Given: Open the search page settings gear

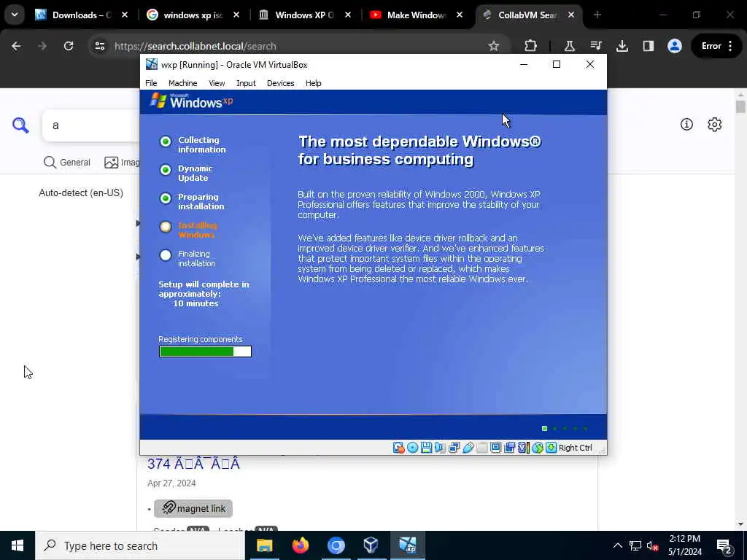Looking at the screenshot, I should (x=715, y=125).
